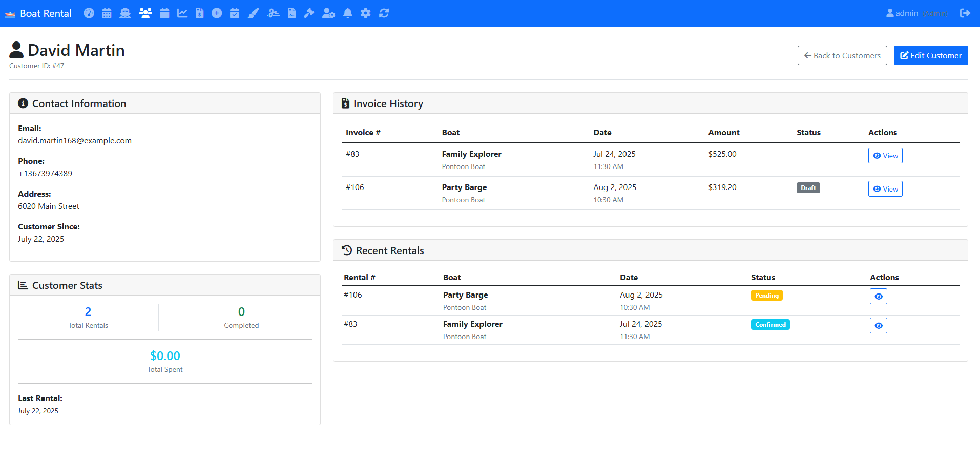Click the Draft status badge
Image resolution: width=980 pixels, height=462 pixels.
pyautogui.click(x=808, y=188)
